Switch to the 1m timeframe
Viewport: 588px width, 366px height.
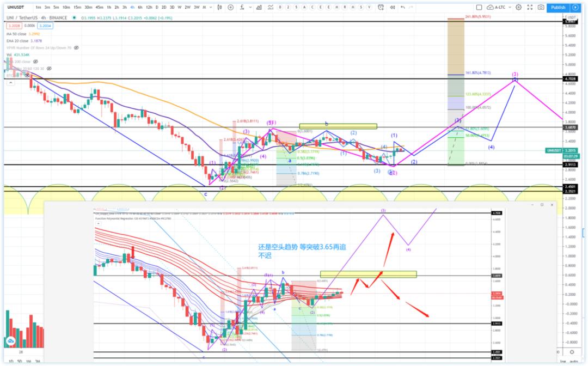tap(38, 7)
